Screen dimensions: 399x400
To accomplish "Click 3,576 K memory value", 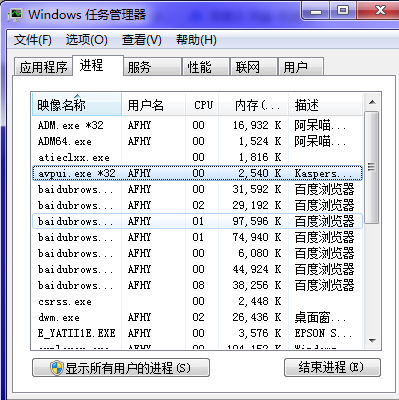I will point(260,333).
